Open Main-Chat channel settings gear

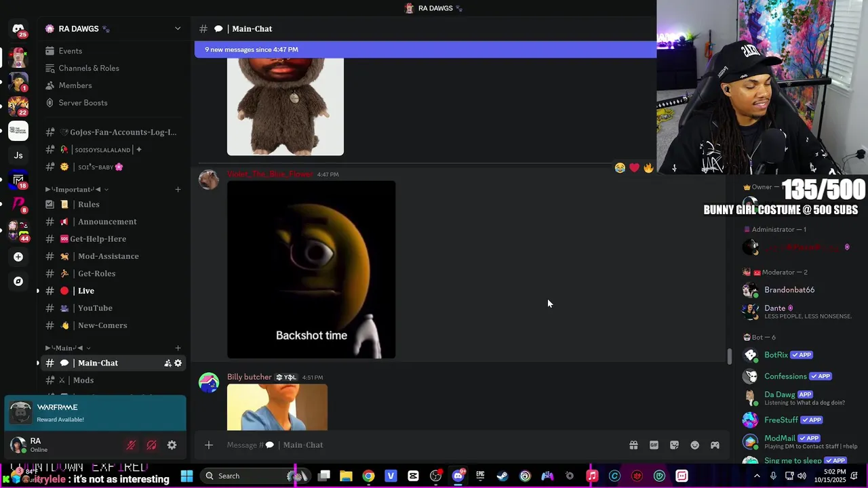coord(178,363)
